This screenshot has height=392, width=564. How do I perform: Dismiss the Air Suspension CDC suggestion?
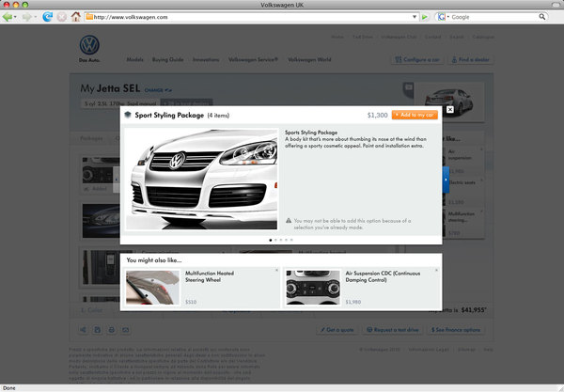pos(434,271)
